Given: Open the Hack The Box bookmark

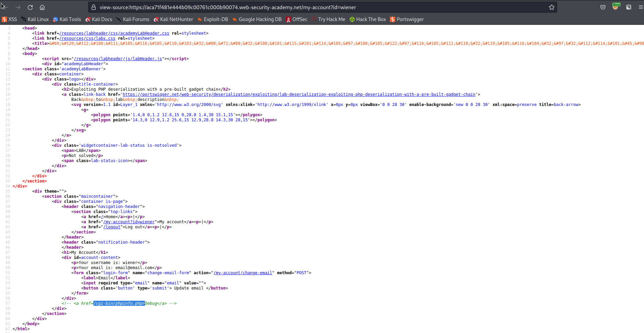Looking at the screenshot, I should click(x=368, y=19).
